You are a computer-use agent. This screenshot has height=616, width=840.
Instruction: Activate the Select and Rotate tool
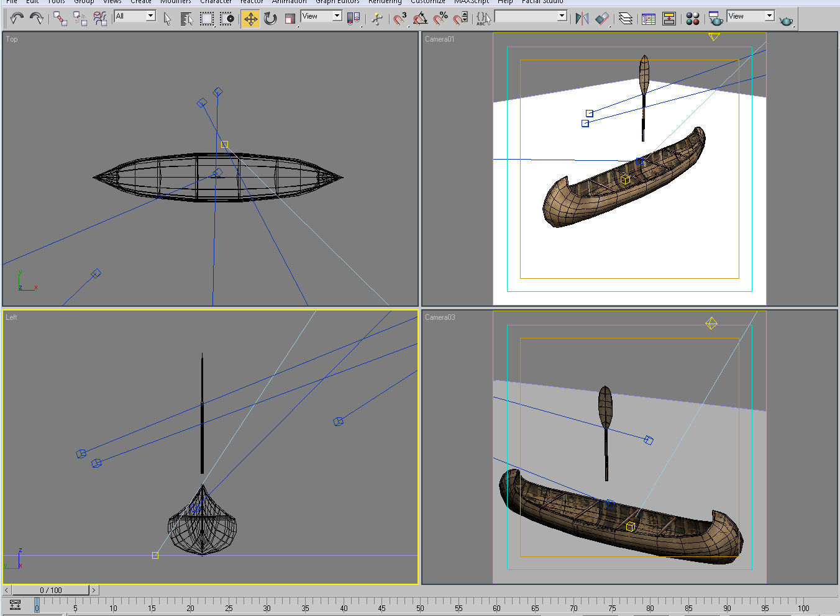[x=270, y=19]
